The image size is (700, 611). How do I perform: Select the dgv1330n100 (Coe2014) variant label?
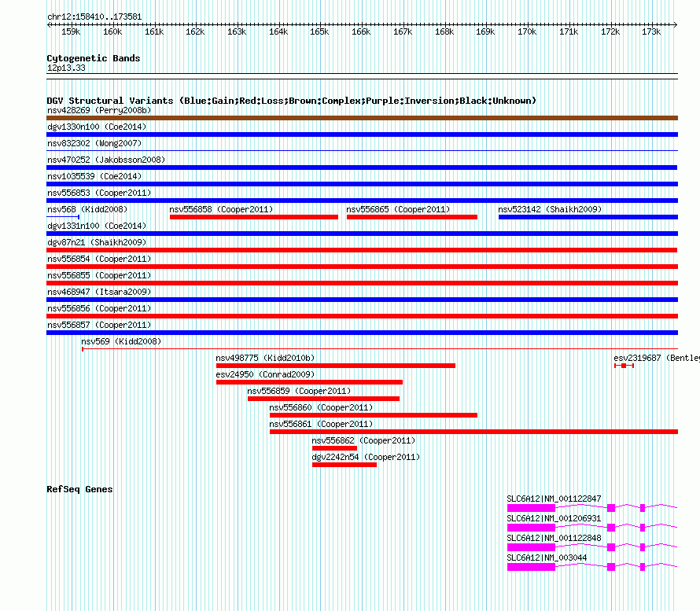point(97,127)
